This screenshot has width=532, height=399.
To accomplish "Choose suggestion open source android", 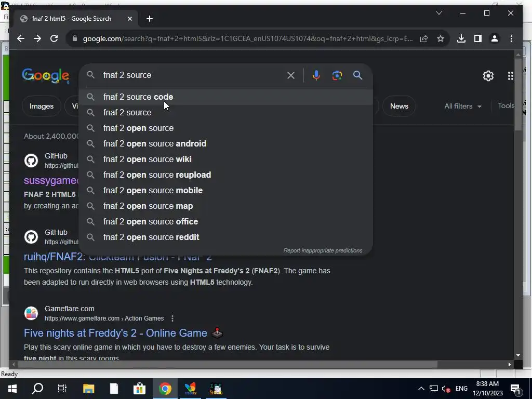I will 225,144.
